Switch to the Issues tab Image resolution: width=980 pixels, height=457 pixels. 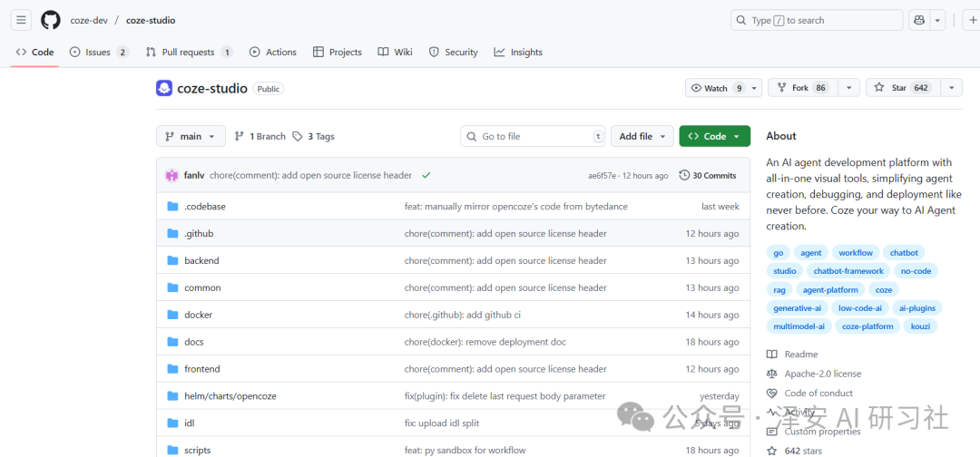(x=99, y=53)
